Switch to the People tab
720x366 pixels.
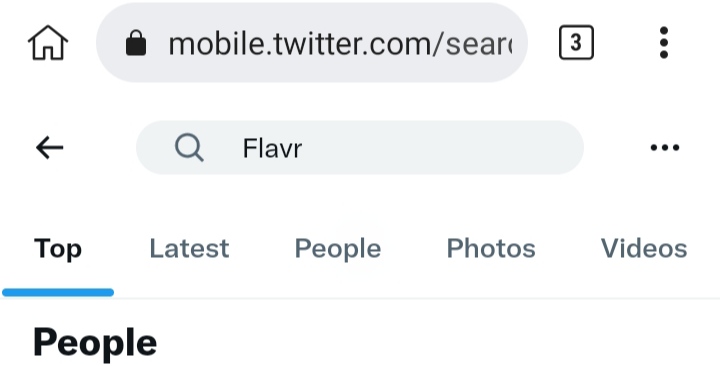click(338, 249)
